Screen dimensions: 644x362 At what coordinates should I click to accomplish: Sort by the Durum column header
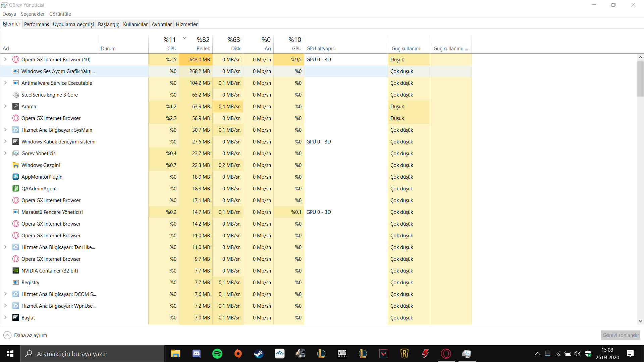point(123,44)
